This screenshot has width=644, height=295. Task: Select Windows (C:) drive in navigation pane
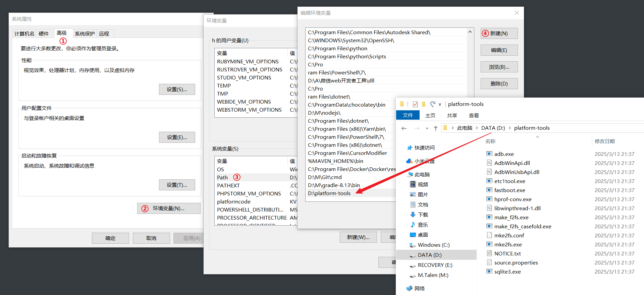tap(433, 245)
